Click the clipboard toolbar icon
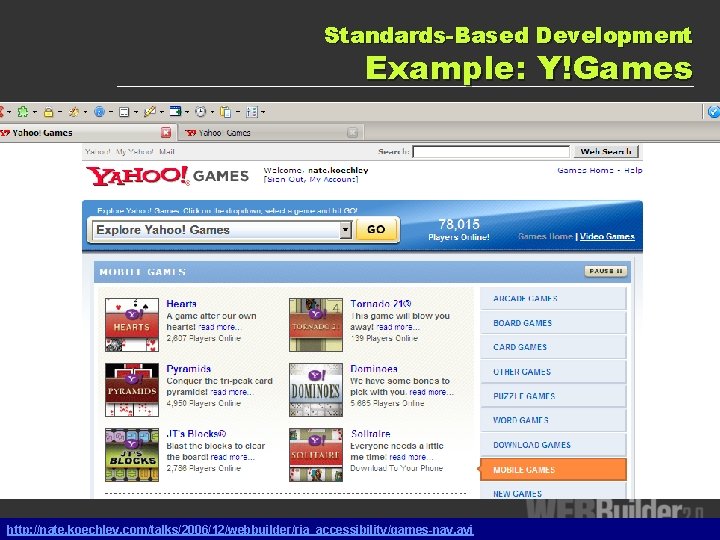 point(225,112)
